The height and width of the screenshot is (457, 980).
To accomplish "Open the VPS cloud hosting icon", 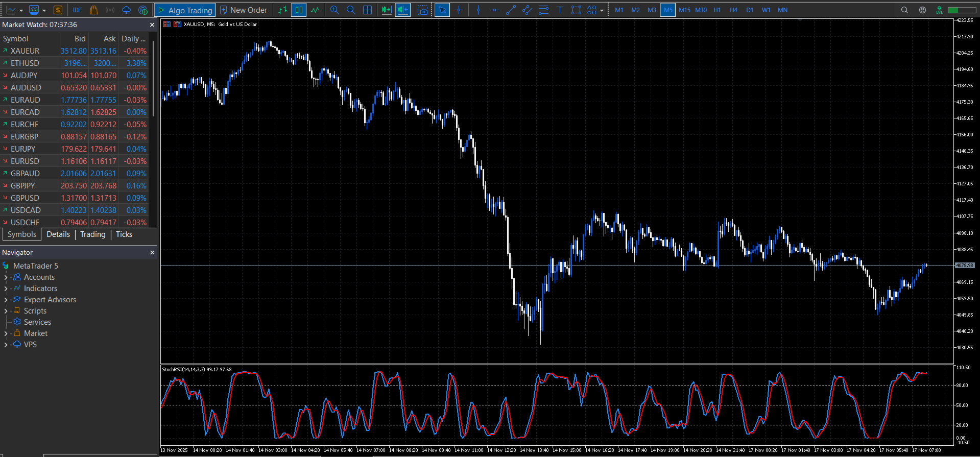I will 126,10.
